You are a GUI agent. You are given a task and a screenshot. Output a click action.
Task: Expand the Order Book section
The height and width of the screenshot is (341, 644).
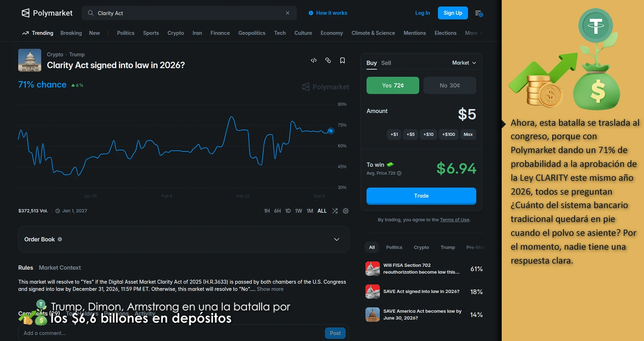click(337, 239)
